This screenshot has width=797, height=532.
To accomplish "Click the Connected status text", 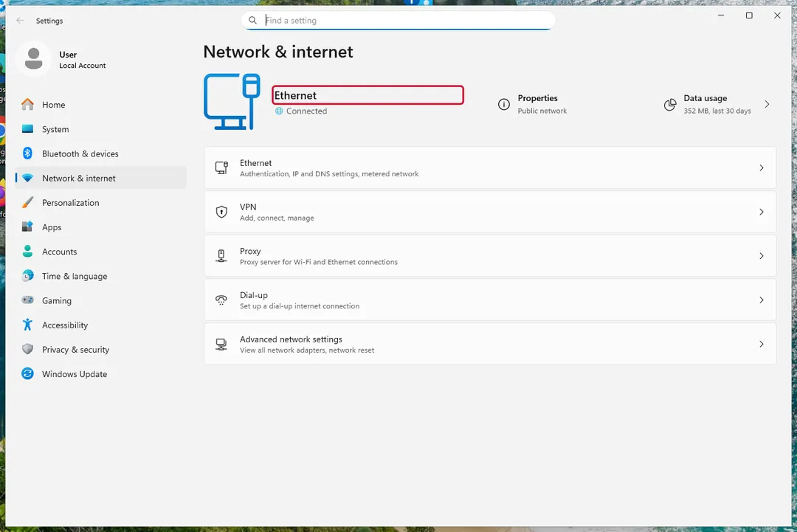I will click(x=306, y=111).
